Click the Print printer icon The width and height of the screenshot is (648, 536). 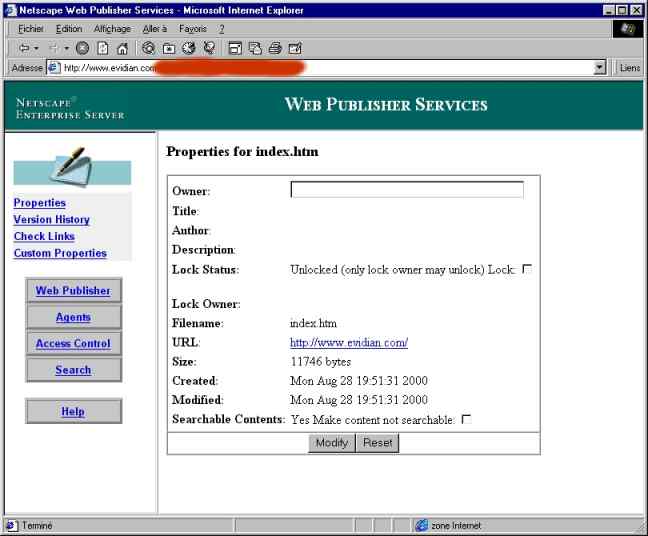click(275, 49)
